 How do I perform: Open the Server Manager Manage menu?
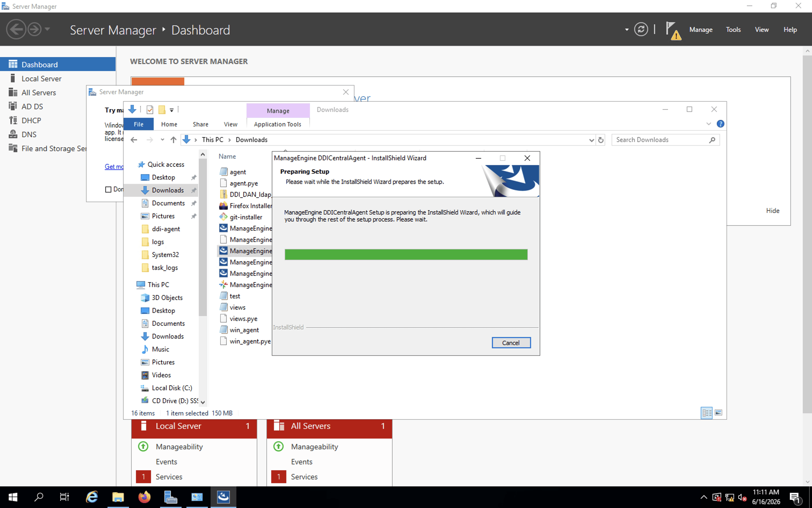tap(701, 30)
